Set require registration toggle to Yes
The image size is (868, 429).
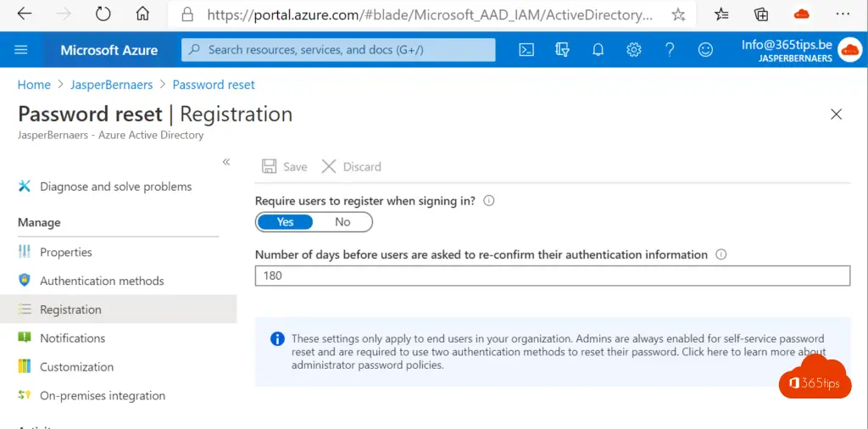[x=285, y=222]
